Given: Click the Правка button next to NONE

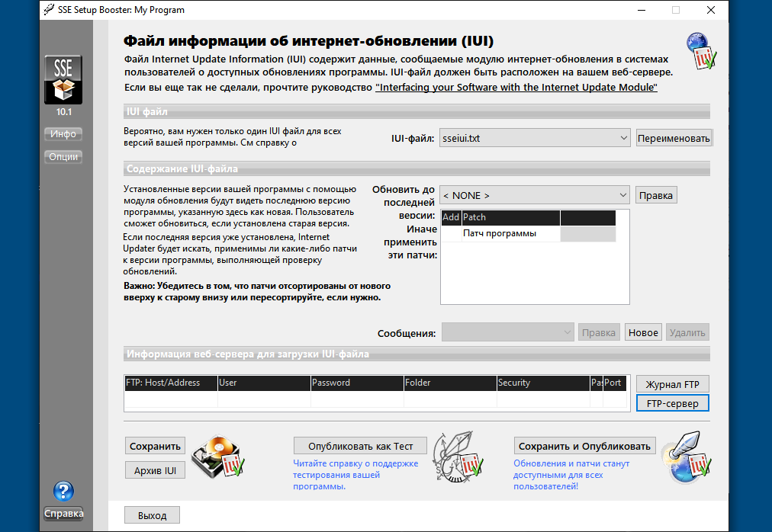Looking at the screenshot, I should [656, 195].
